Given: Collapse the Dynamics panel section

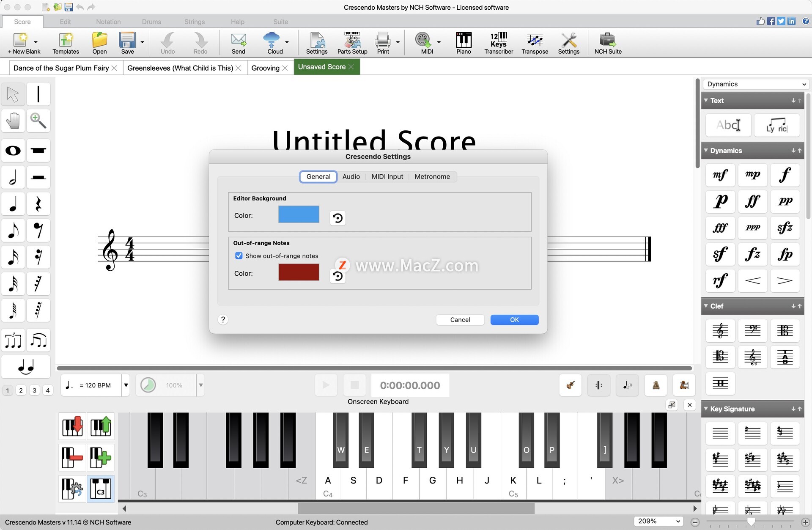Looking at the screenshot, I should pyautogui.click(x=706, y=150).
